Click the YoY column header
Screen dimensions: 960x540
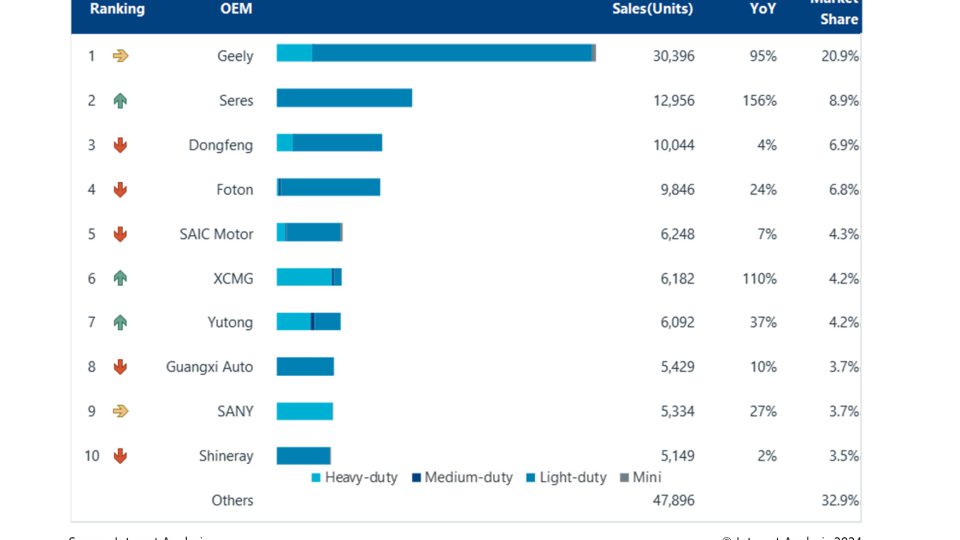tap(763, 9)
